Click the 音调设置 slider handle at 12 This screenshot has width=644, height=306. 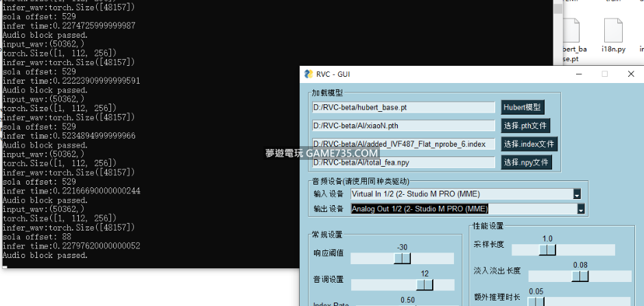tap(425, 285)
